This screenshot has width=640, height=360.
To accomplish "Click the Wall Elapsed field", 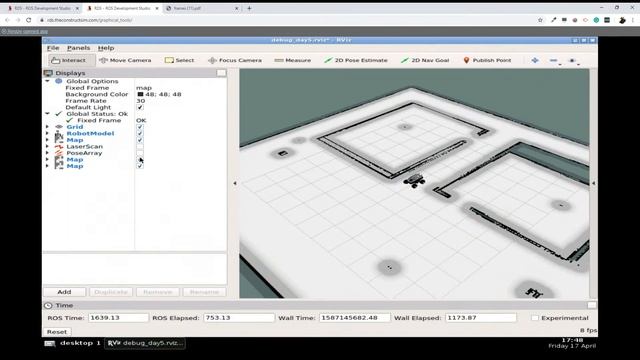I will (480, 318).
